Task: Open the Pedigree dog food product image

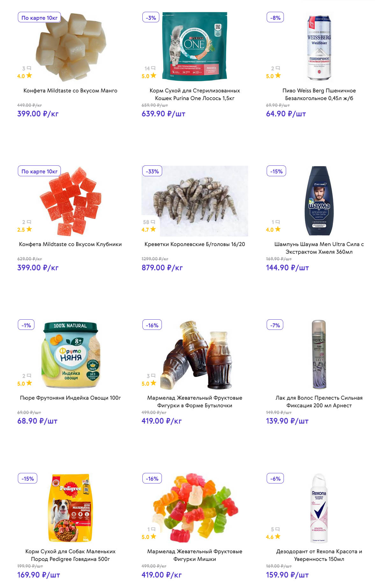Action: point(70,508)
